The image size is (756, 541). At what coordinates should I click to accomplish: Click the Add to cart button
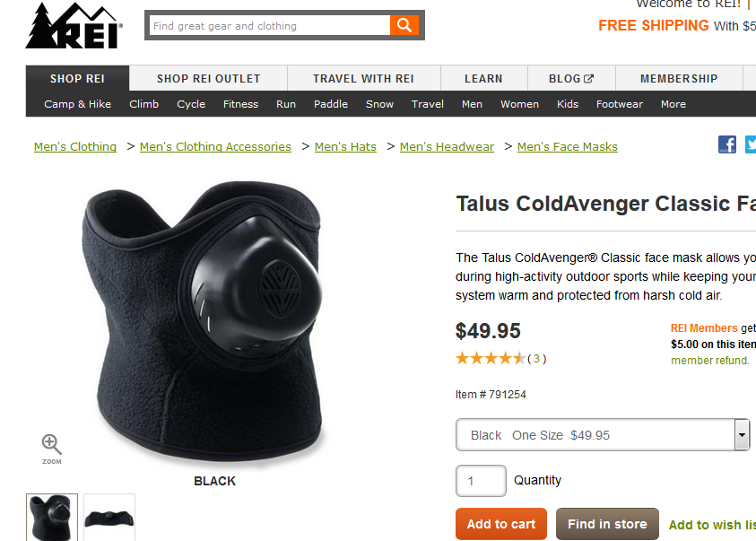(501, 524)
